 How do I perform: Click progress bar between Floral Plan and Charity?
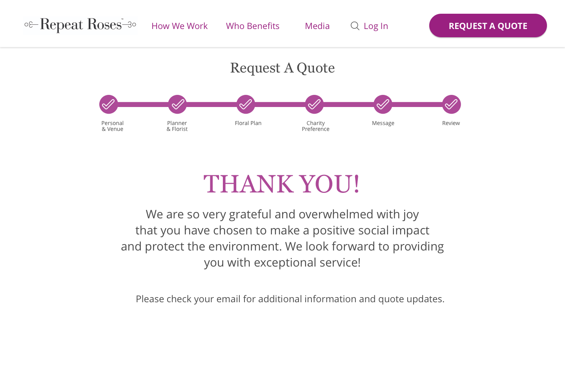(x=280, y=104)
